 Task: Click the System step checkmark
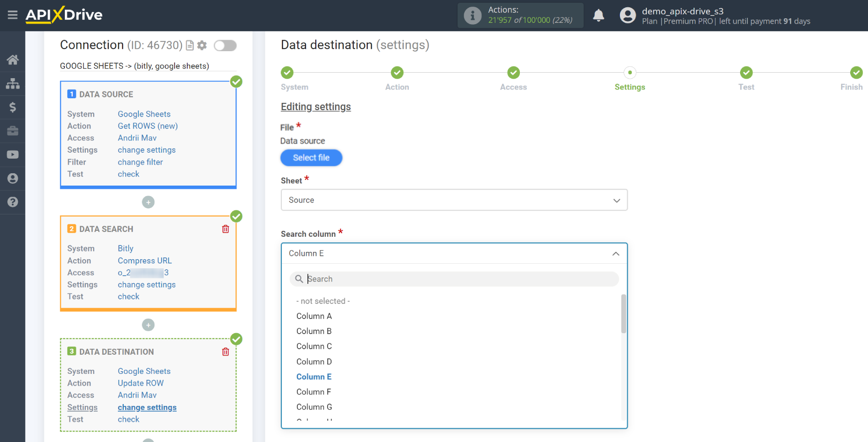[x=287, y=73]
